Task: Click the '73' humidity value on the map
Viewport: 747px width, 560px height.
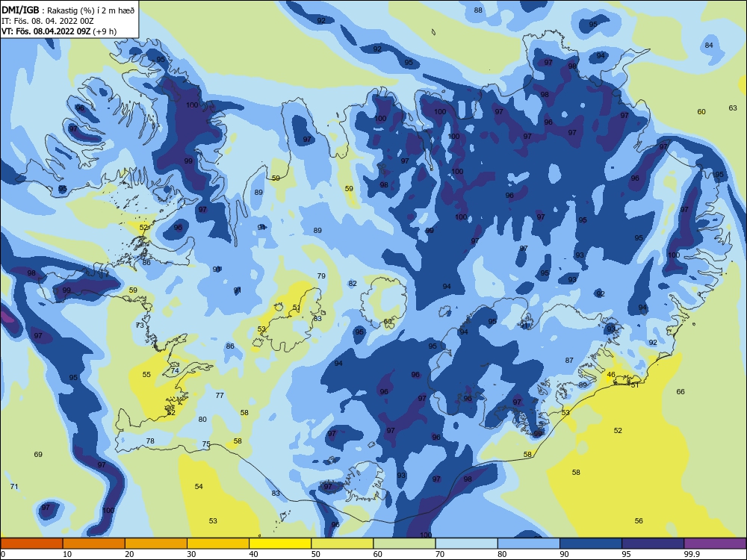Action: pos(140,326)
